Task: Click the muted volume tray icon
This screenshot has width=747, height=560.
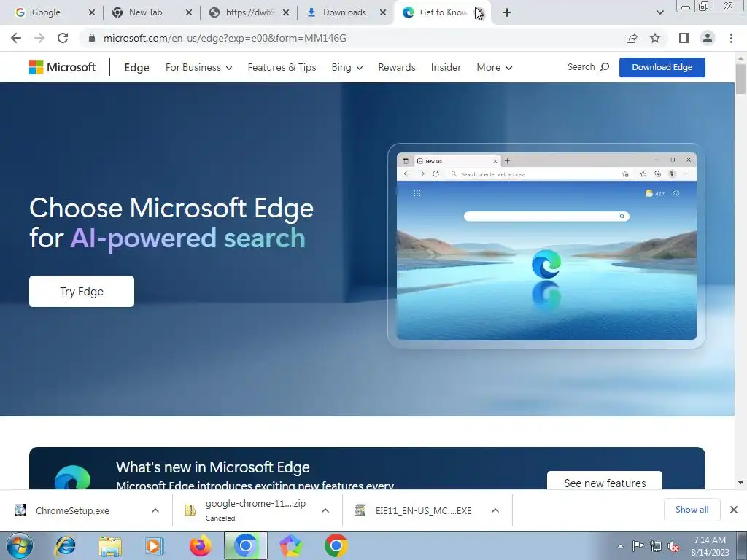Action: coord(673,546)
